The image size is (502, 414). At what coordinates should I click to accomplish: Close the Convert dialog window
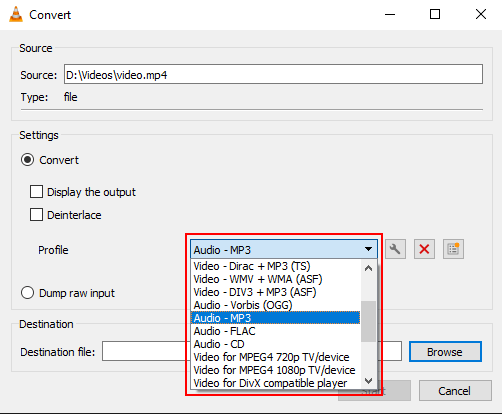tap(481, 14)
